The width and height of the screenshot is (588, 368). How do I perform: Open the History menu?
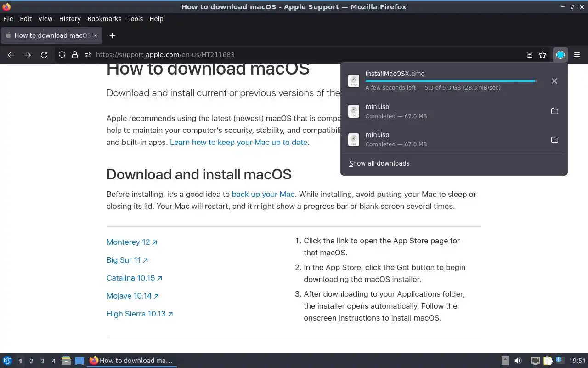click(70, 19)
